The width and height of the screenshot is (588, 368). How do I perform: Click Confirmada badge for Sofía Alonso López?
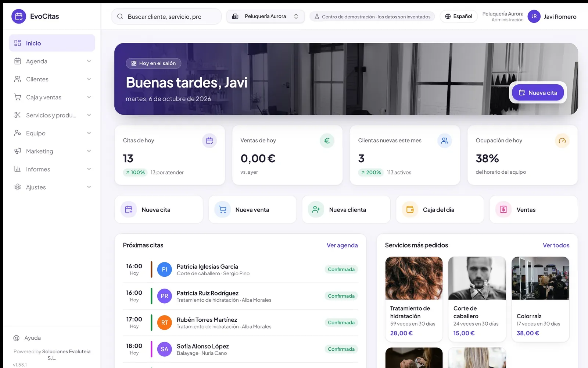pos(341,349)
